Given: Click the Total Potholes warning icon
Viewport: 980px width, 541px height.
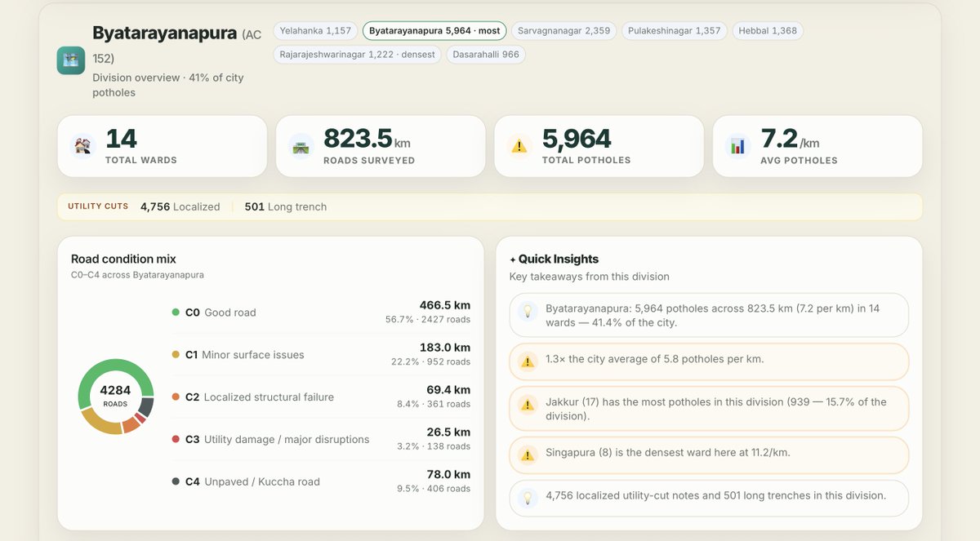Looking at the screenshot, I should 519,146.
